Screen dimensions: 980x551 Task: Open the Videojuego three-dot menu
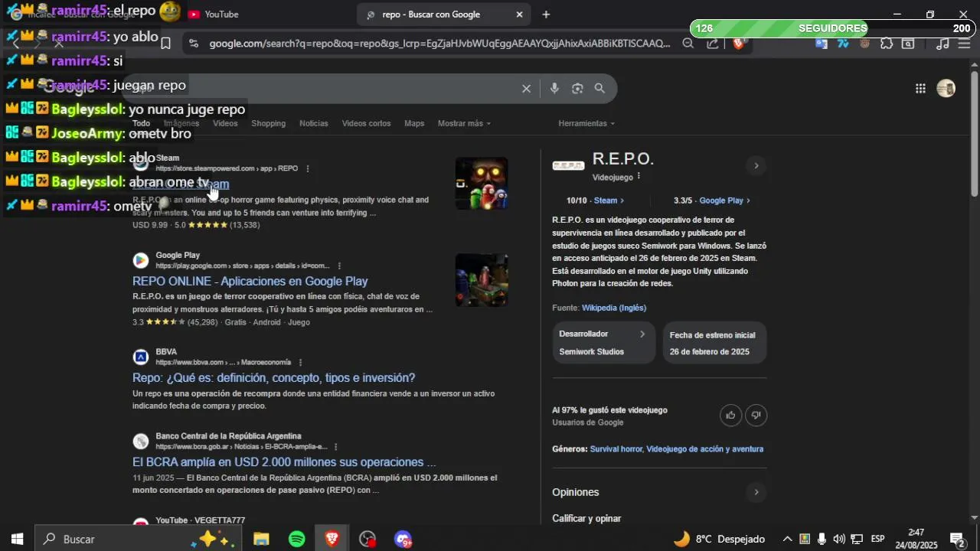pos(639,176)
